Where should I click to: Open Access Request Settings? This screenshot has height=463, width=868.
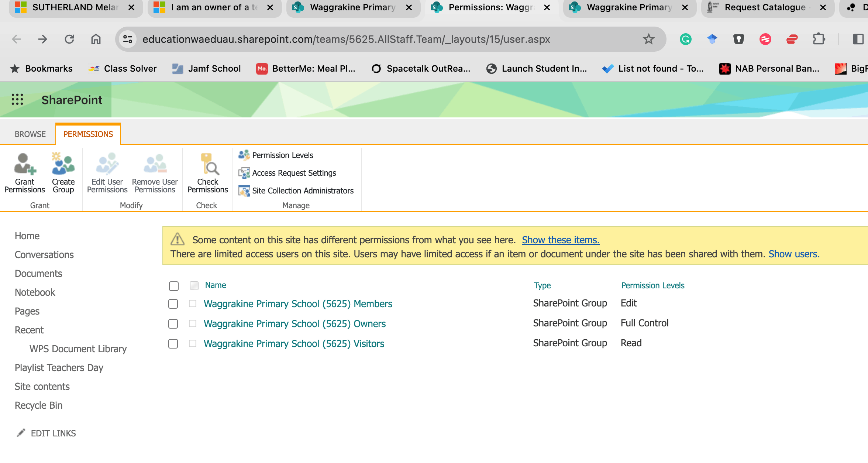point(287,173)
